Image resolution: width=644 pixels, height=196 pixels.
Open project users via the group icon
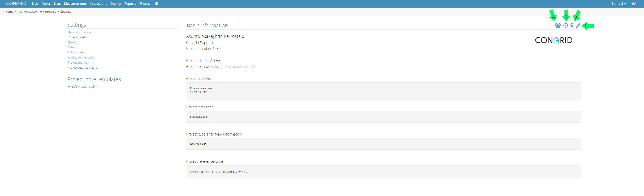(x=558, y=25)
